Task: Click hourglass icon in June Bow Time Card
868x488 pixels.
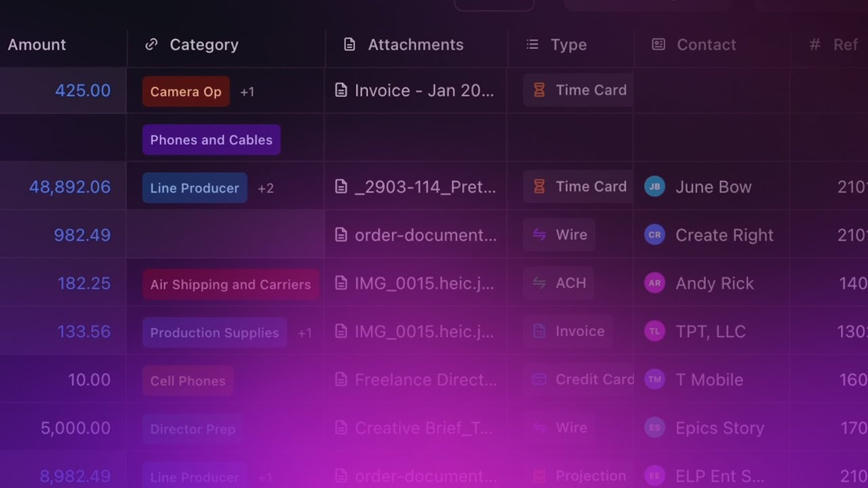Action: [539, 186]
